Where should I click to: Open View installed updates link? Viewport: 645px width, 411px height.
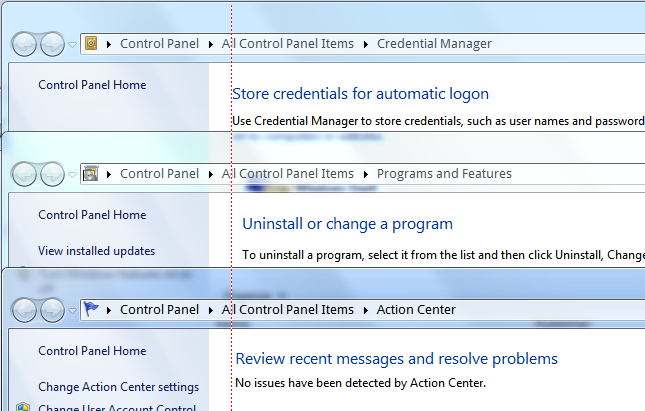(96, 251)
